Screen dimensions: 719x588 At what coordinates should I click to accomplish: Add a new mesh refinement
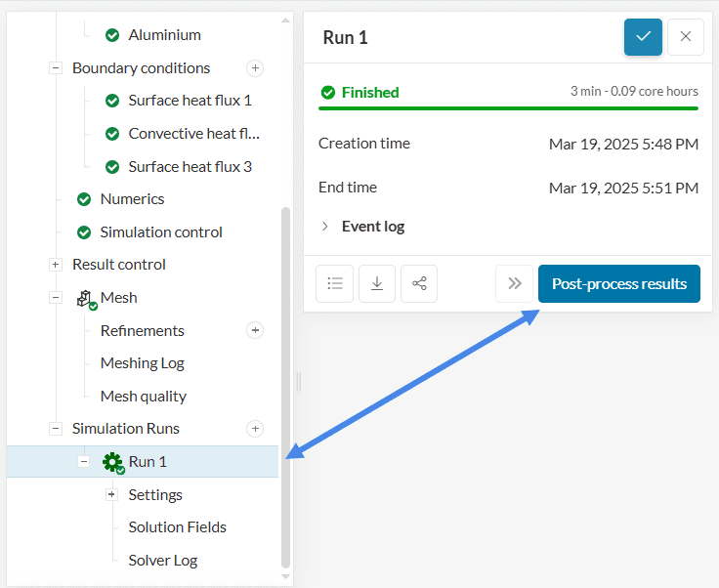(x=255, y=330)
